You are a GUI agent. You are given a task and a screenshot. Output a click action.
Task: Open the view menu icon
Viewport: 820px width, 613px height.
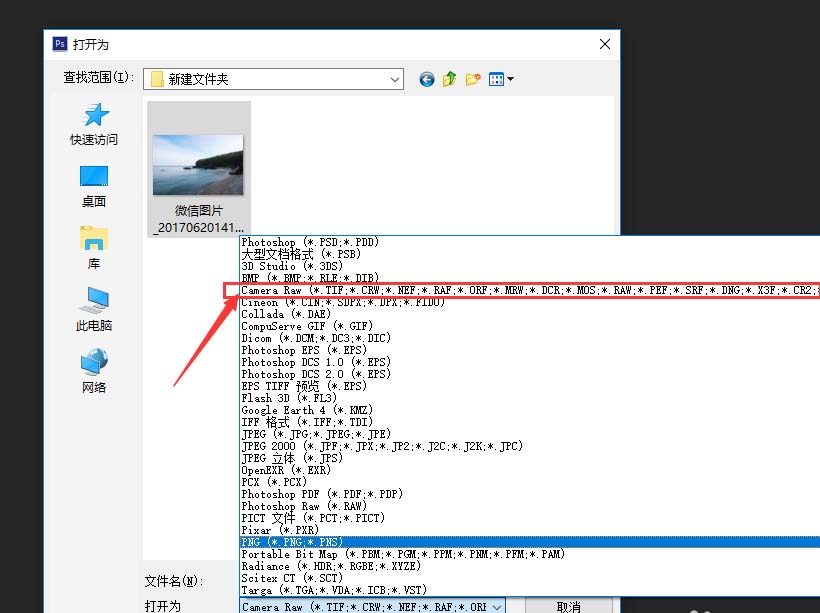tap(496, 79)
